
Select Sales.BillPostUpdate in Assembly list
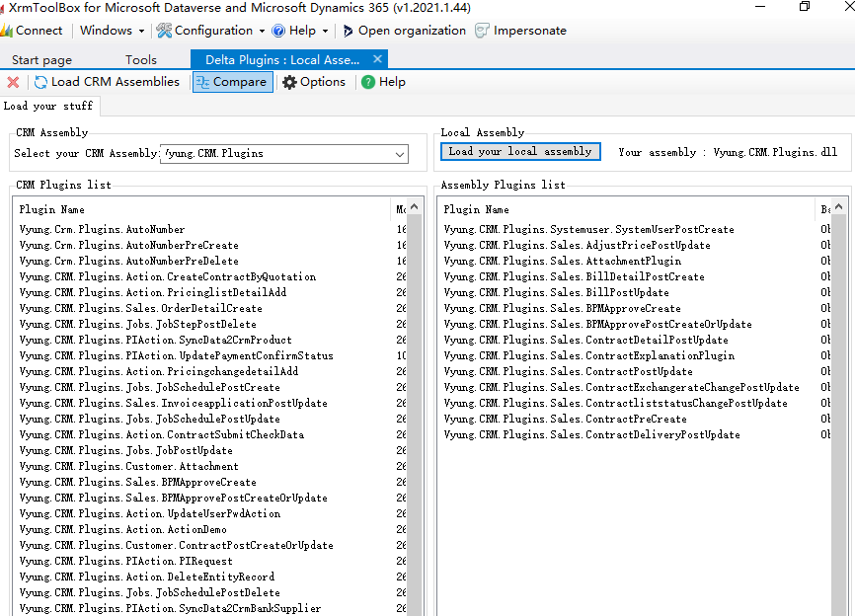pos(635,293)
